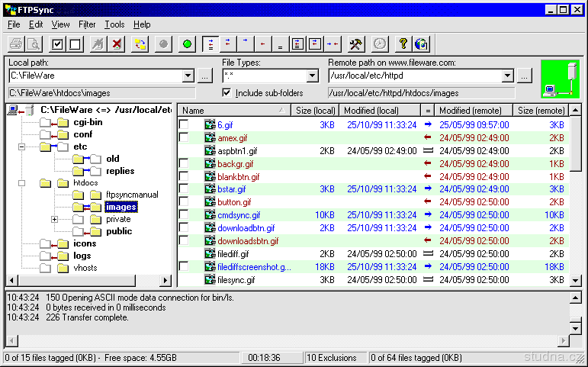Click the yellow question mark help icon
588x367 pixels.
click(x=403, y=44)
